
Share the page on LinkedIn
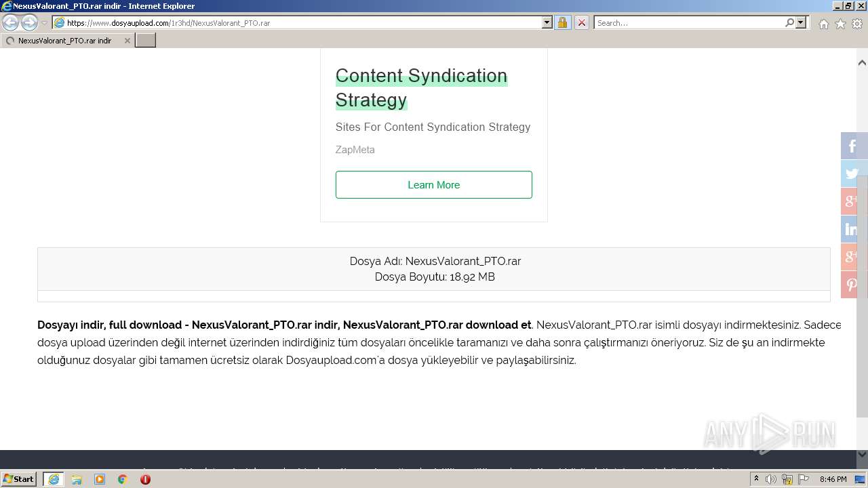[x=853, y=229]
